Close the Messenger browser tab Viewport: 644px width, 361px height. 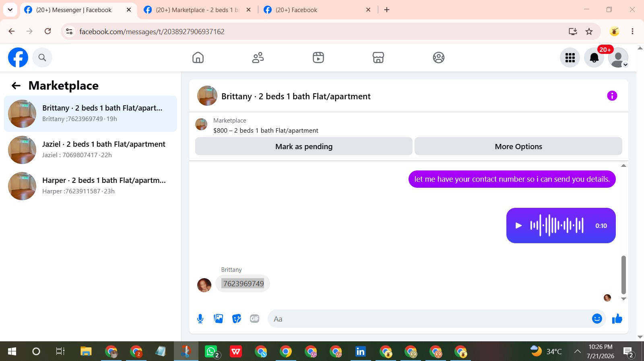coord(129,10)
